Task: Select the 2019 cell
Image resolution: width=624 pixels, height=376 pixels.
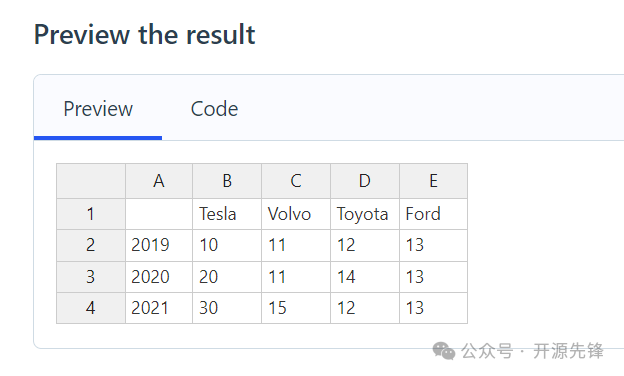Action: point(159,245)
